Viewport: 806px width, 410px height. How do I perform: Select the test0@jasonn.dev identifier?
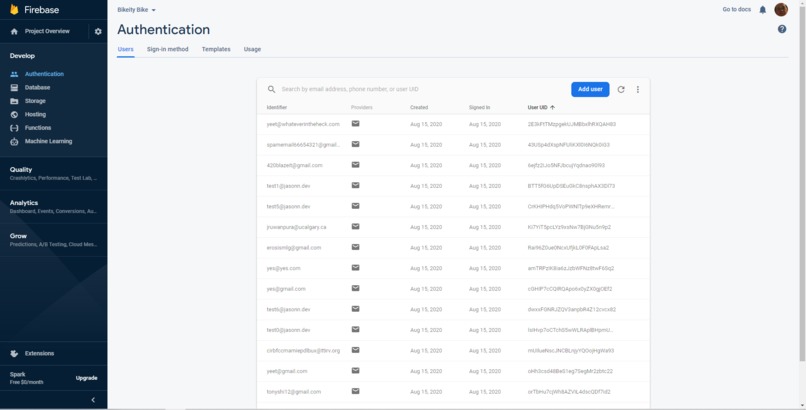[288, 330]
